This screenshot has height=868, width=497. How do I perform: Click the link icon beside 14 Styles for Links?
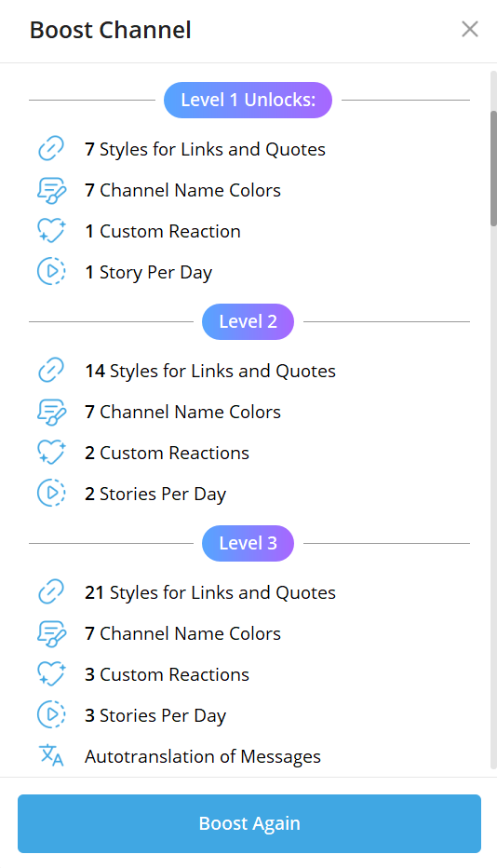[51, 371]
